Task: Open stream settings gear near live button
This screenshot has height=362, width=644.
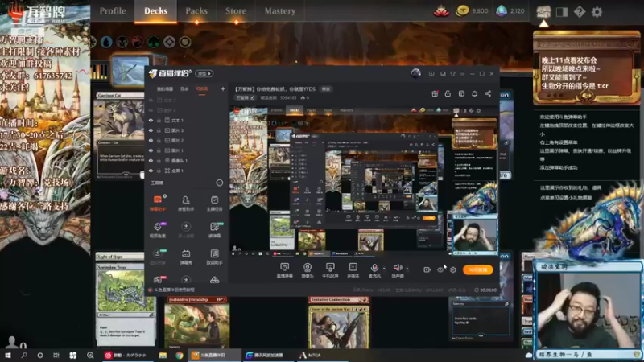Action: [453, 269]
